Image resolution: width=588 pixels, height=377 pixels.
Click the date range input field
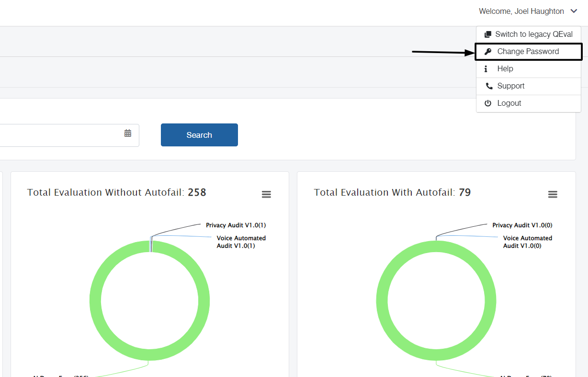[x=69, y=135]
